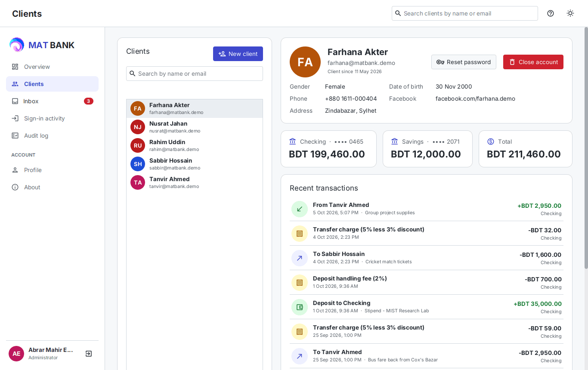Click the Overview dashboard icon
588x370 pixels.
coord(15,67)
